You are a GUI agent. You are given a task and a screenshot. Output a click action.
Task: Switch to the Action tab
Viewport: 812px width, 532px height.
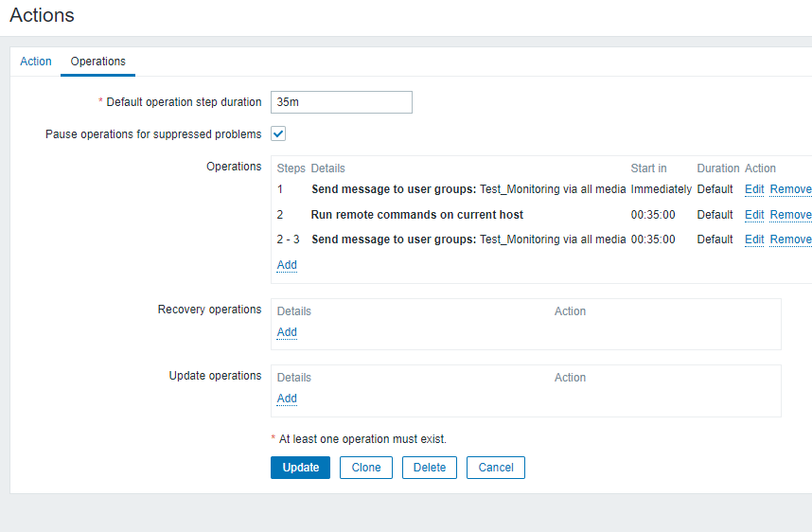pos(36,62)
